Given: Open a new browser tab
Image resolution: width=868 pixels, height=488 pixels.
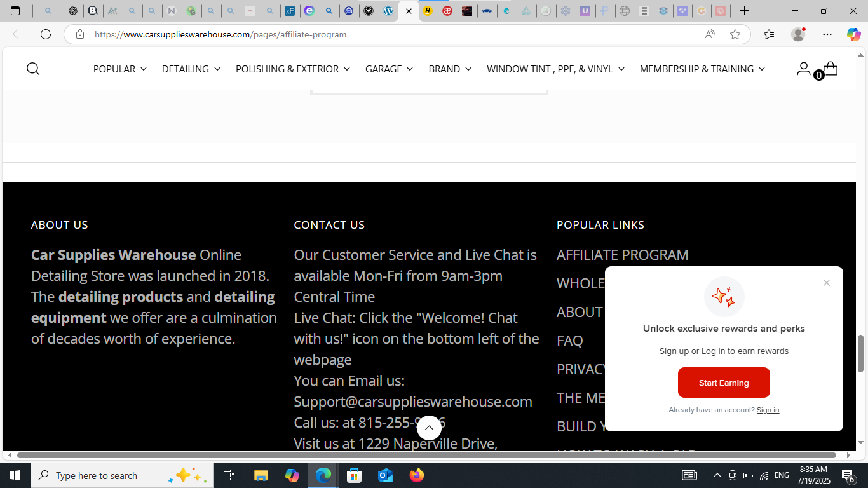Looking at the screenshot, I should coord(744,11).
